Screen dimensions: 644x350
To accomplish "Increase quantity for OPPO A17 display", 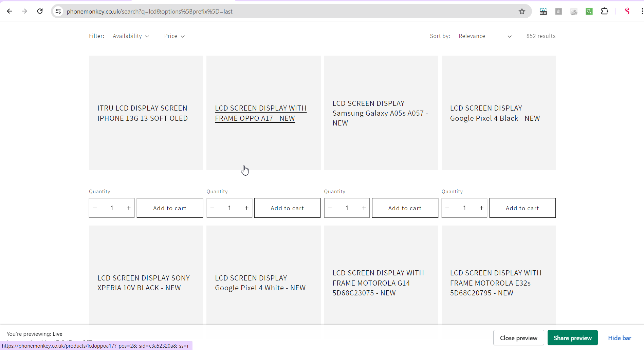I will [x=246, y=208].
